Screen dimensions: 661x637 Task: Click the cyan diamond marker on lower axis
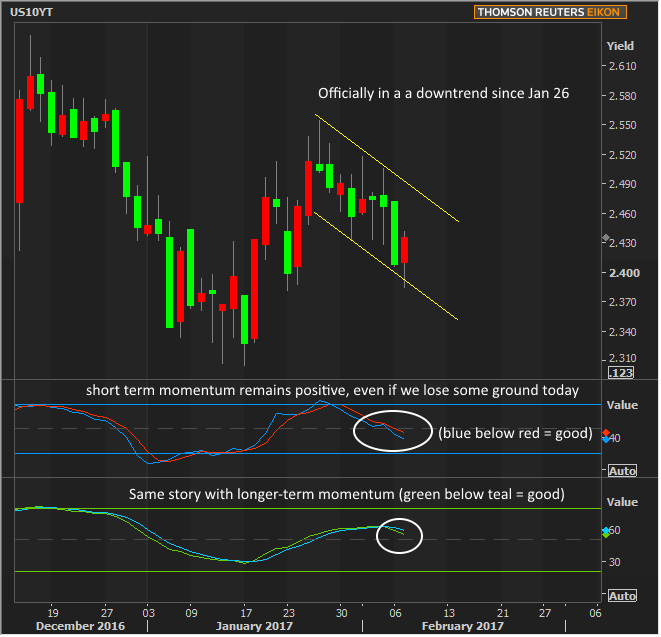point(606,530)
